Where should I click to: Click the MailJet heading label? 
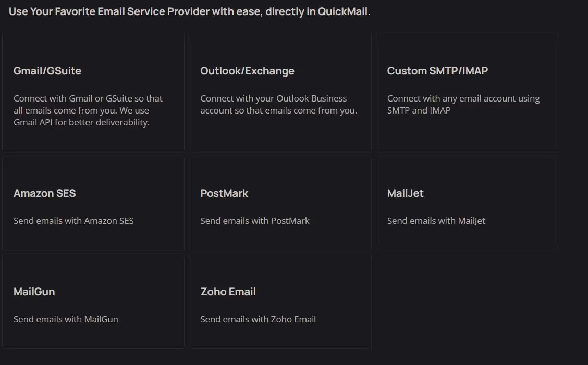406,193
